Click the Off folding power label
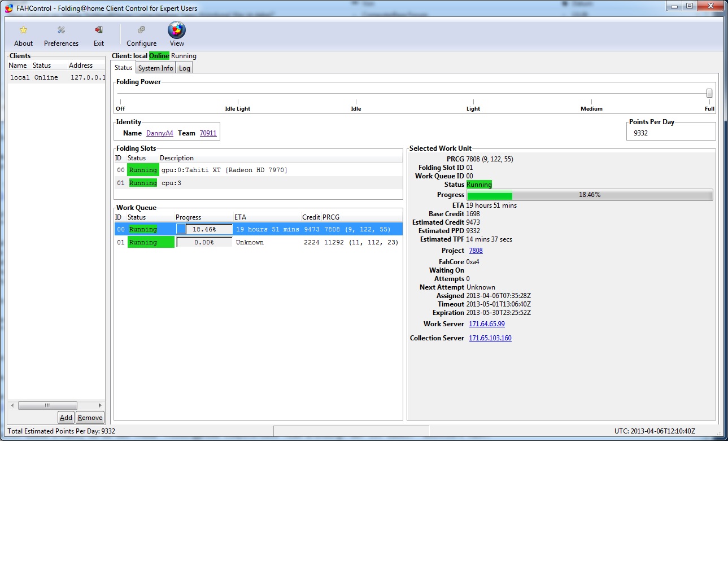Screen dimensions: 728x578 [120, 109]
